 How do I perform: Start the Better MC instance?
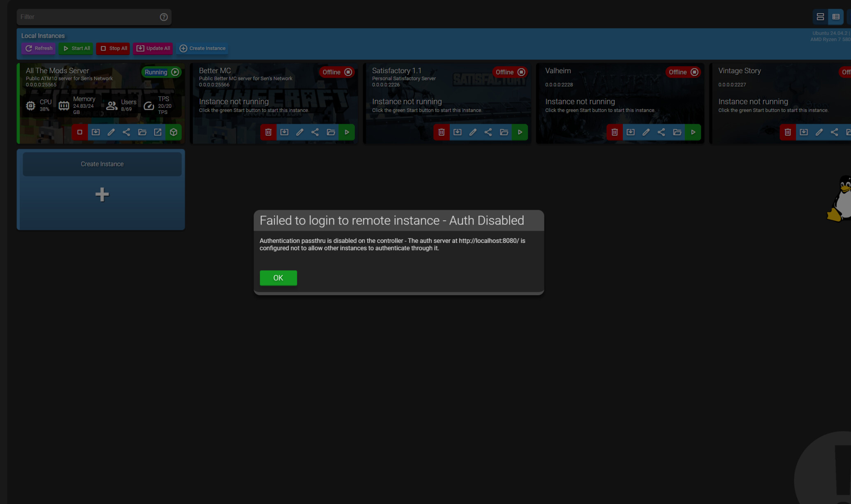[x=347, y=132]
